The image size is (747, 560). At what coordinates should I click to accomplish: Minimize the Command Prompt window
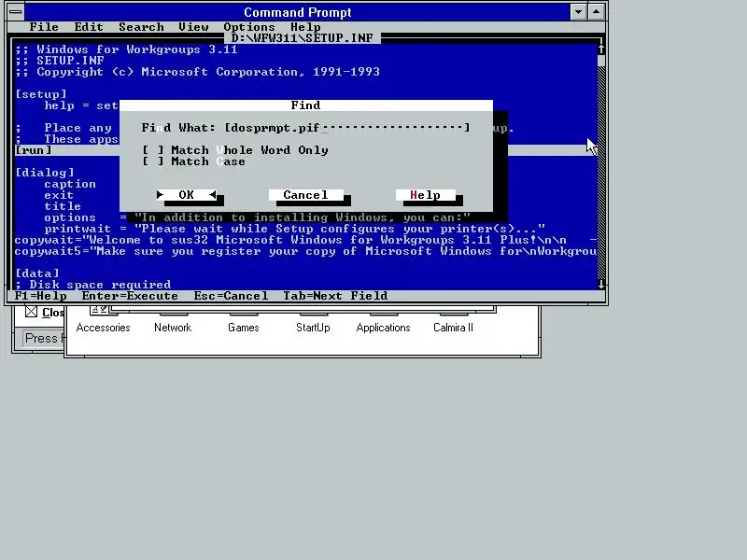pyautogui.click(x=578, y=12)
